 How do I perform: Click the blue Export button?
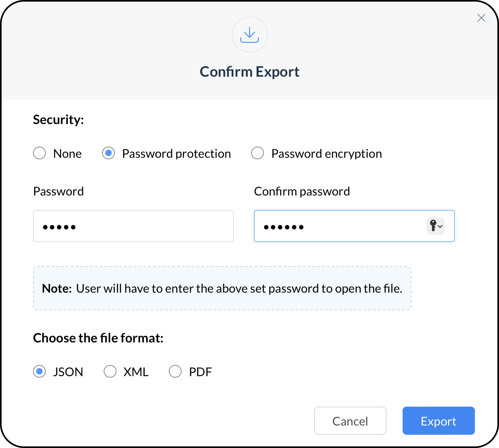coord(439,421)
